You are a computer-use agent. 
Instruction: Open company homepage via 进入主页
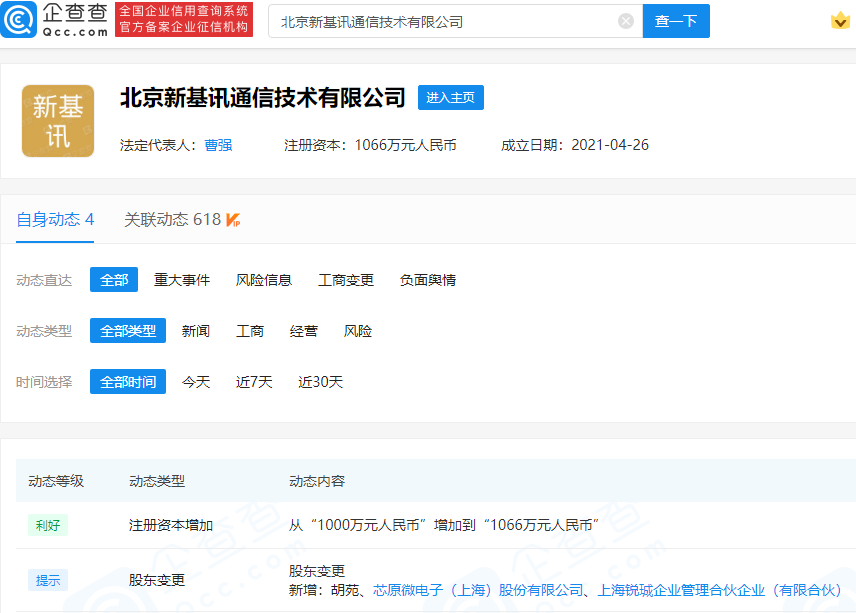click(450, 98)
